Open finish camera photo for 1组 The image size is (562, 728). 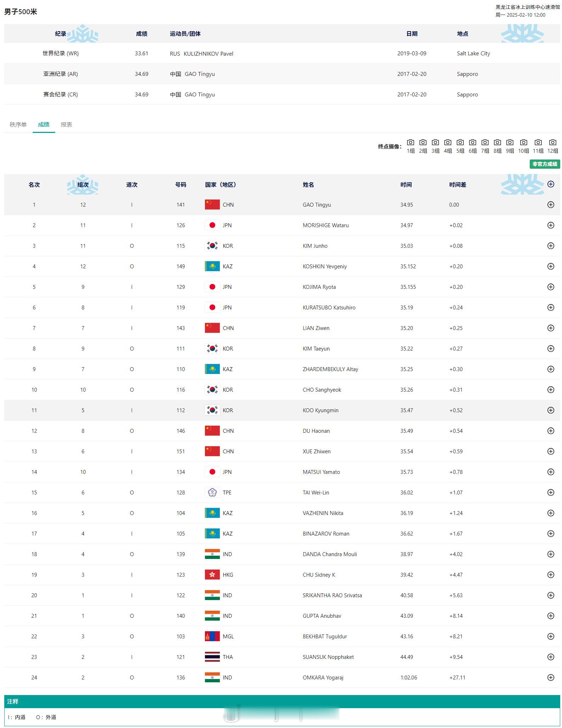pos(411,142)
